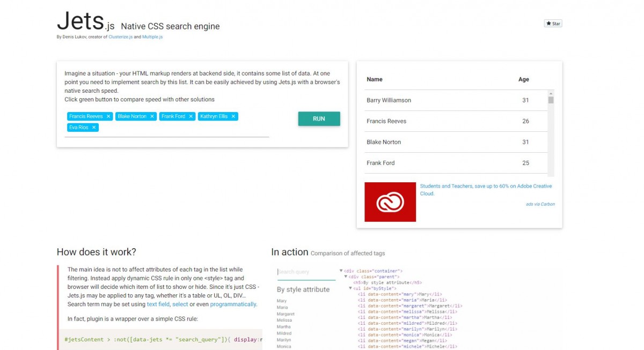Click the li data-content="megan" code line

coord(402,341)
